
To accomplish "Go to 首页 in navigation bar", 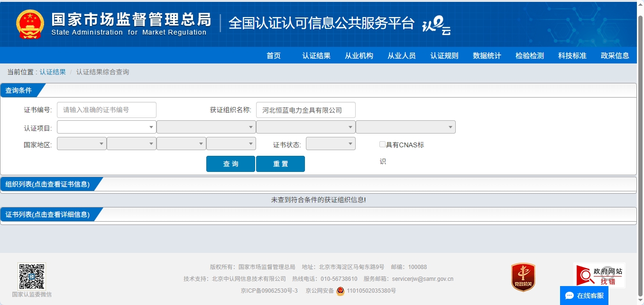I will click(x=274, y=55).
